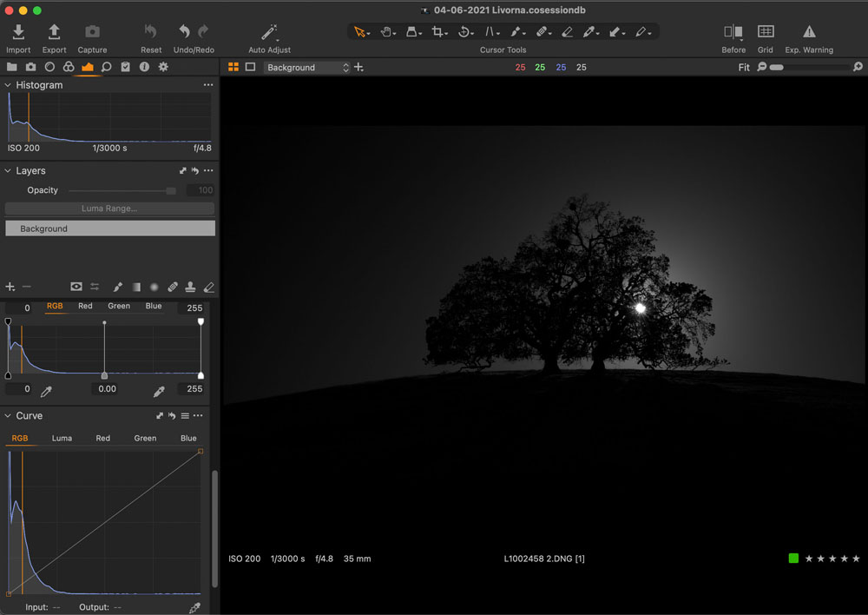Select the Loupe cursor tool
Screen dimensions: 868x615
click(x=412, y=32)
